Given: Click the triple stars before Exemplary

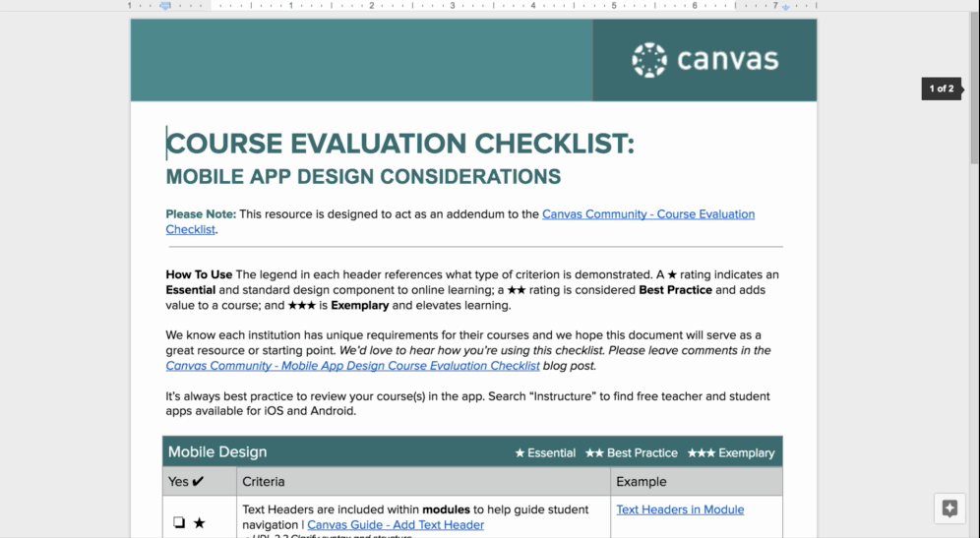Looking at the screenshot, I should (x=702, y=453).
